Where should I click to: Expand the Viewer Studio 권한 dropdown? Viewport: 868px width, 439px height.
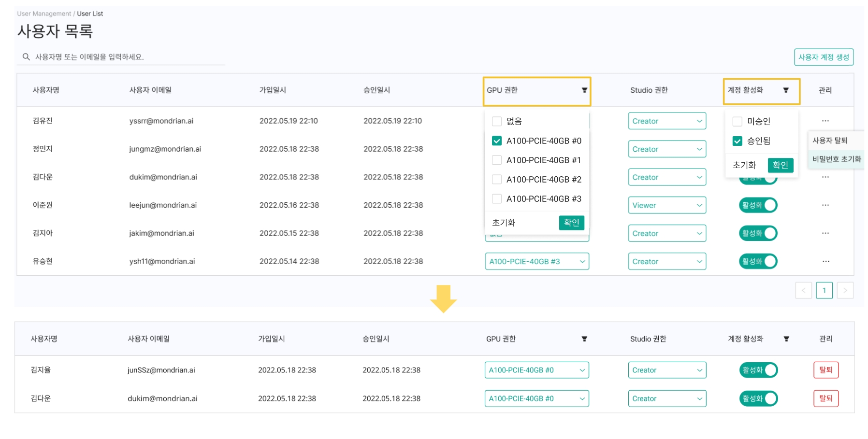tap(666, 205)
